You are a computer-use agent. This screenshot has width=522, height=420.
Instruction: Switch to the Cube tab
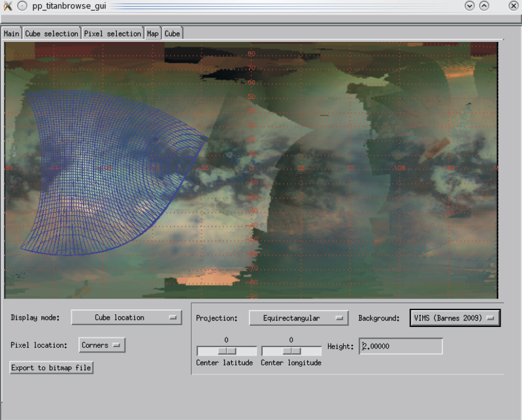(x=172, y=34)
